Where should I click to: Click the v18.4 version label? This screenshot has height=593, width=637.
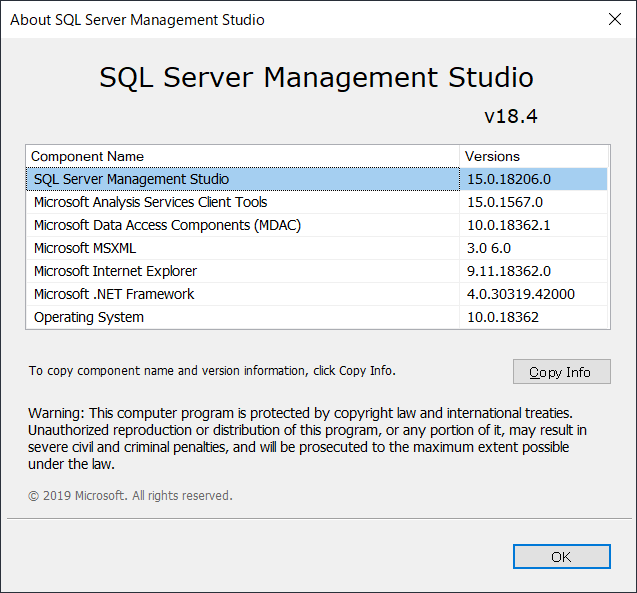510,116
